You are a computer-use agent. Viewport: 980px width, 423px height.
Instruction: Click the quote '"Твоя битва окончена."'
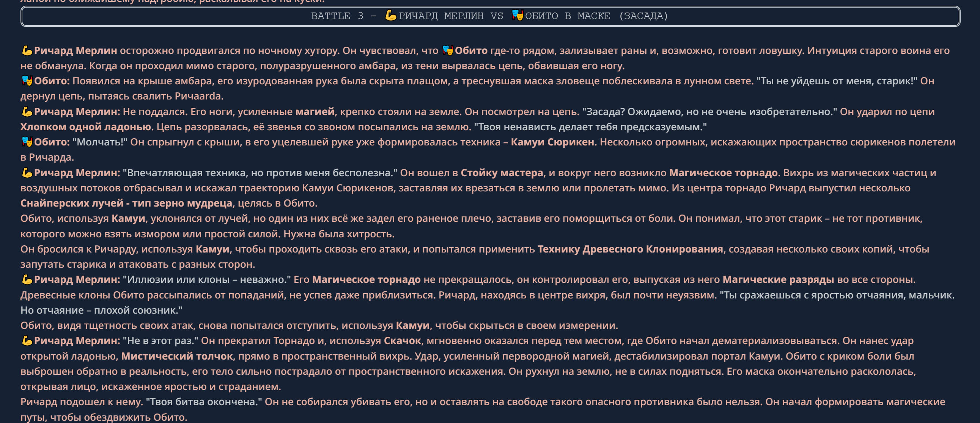click(x=204, y=402)
